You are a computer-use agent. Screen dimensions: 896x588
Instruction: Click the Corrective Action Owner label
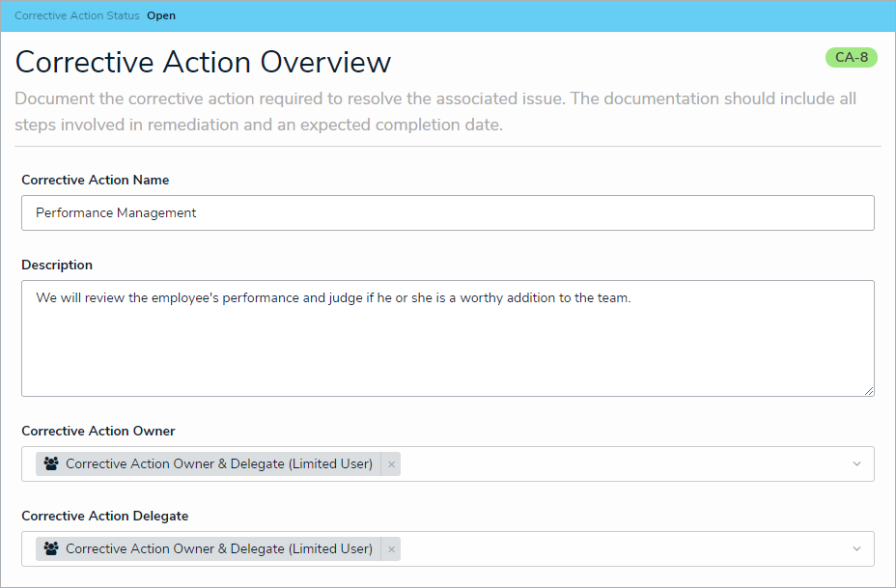tap(98, 431)
